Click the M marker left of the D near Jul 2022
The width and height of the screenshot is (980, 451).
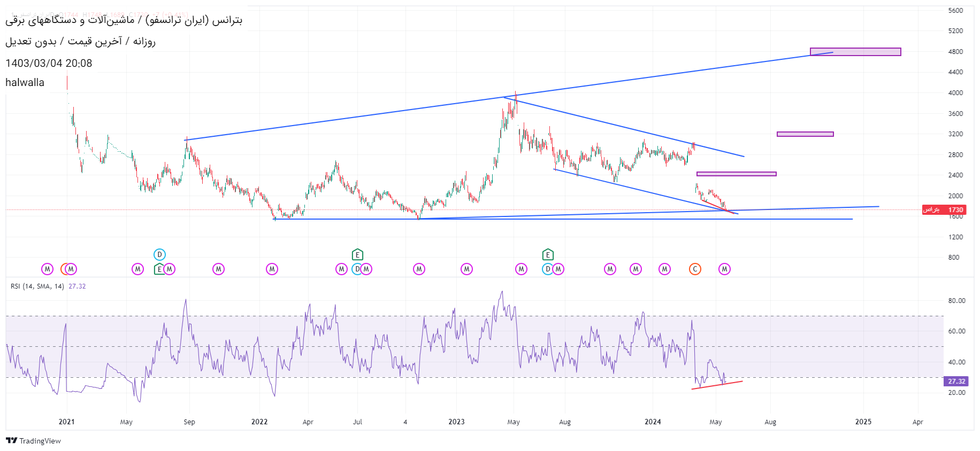342,269
